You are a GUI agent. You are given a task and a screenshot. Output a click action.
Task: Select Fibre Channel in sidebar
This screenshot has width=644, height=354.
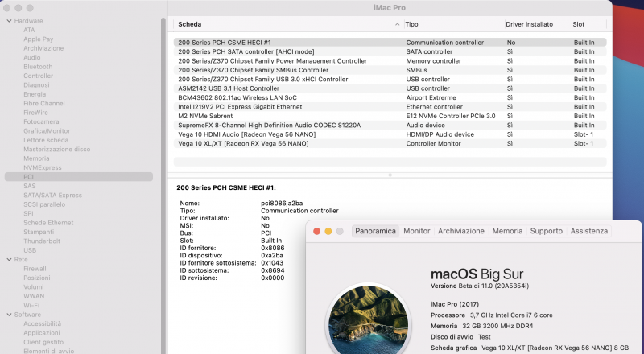(44, 104)
